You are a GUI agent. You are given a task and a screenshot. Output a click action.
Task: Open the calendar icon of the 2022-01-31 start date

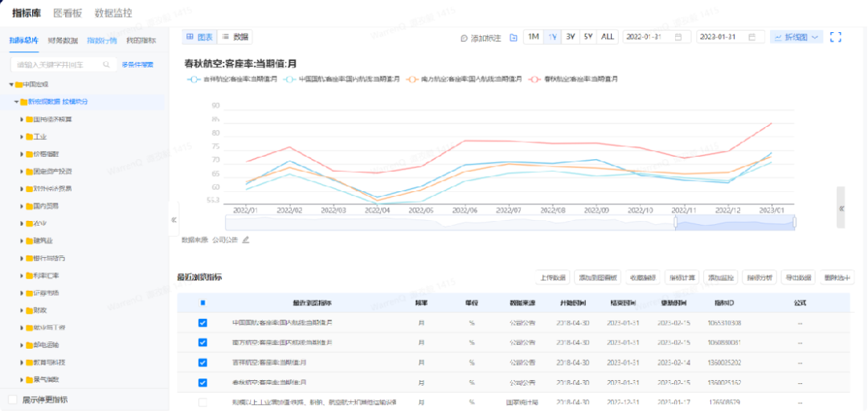click(x=679, y=37)
